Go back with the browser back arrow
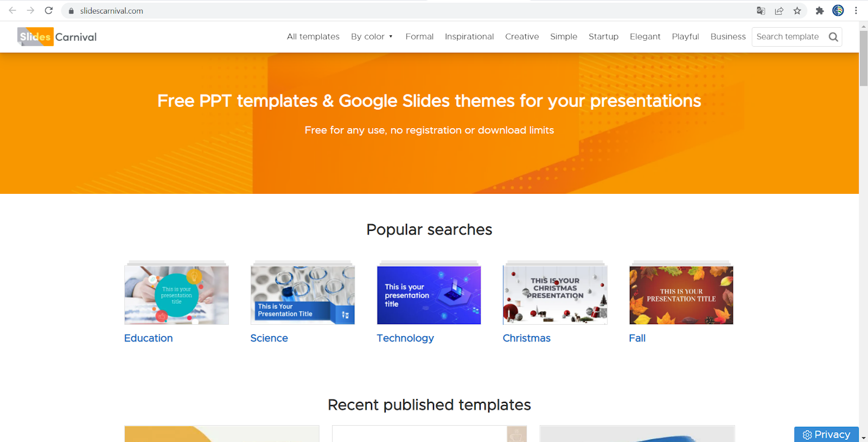 coord(12,10)
